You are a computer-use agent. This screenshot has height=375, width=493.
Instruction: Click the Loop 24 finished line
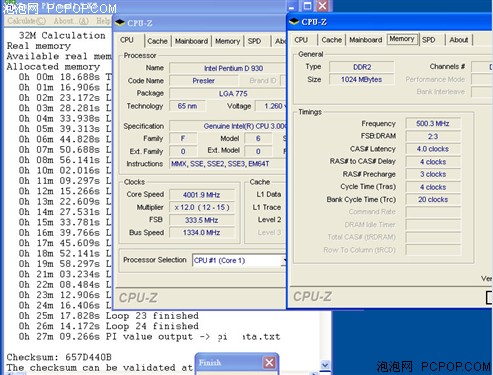click(x=109, y=326)
